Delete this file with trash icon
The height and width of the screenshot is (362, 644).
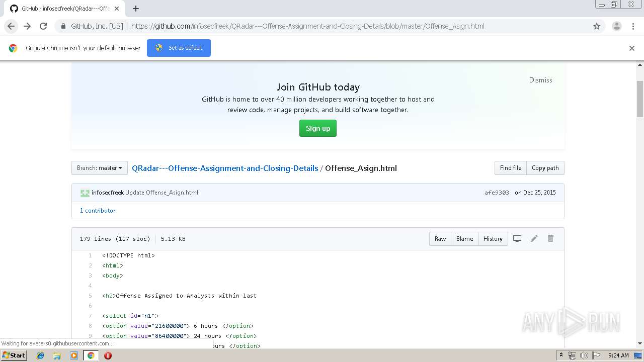(x=550, y=239)
